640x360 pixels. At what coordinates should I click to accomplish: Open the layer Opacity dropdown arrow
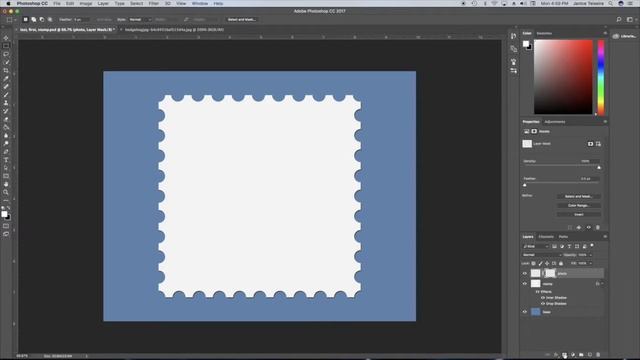[590, 255]
